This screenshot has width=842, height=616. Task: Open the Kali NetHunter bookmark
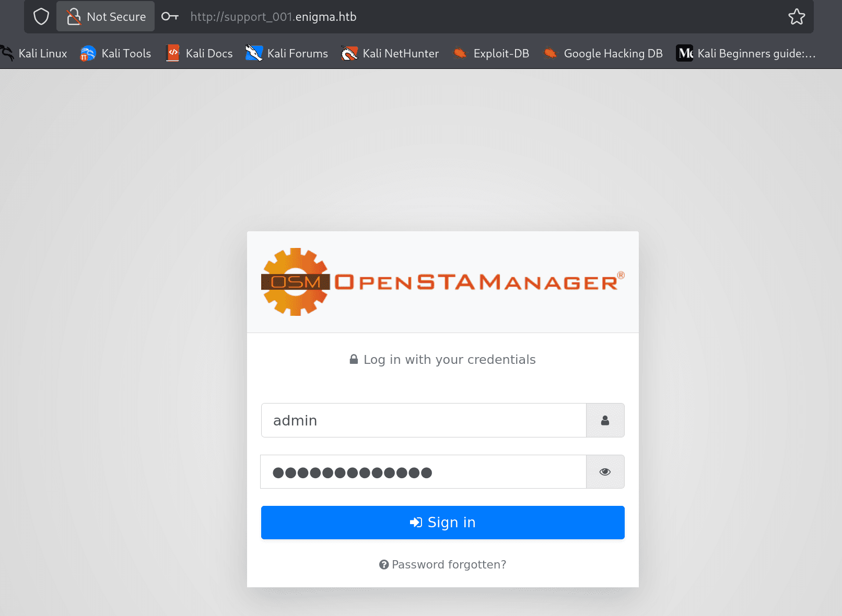pos(390,53)
